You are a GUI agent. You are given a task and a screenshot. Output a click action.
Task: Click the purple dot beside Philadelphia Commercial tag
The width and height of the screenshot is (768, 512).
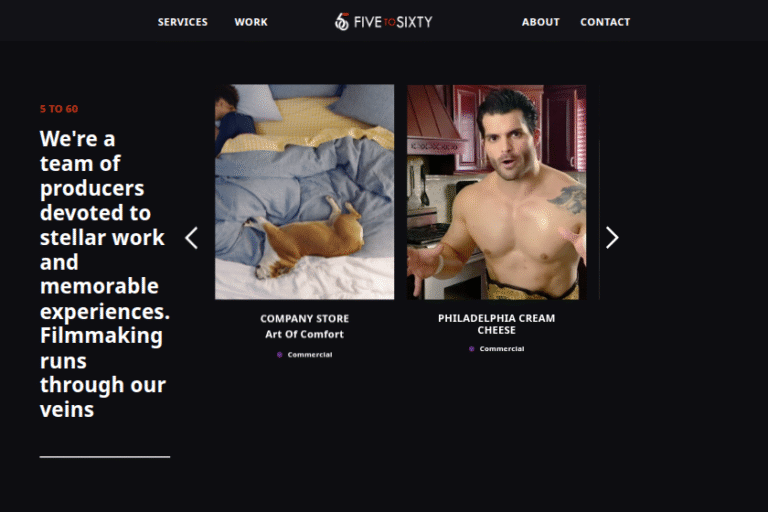pyautogui.click(x=472, y=349)
